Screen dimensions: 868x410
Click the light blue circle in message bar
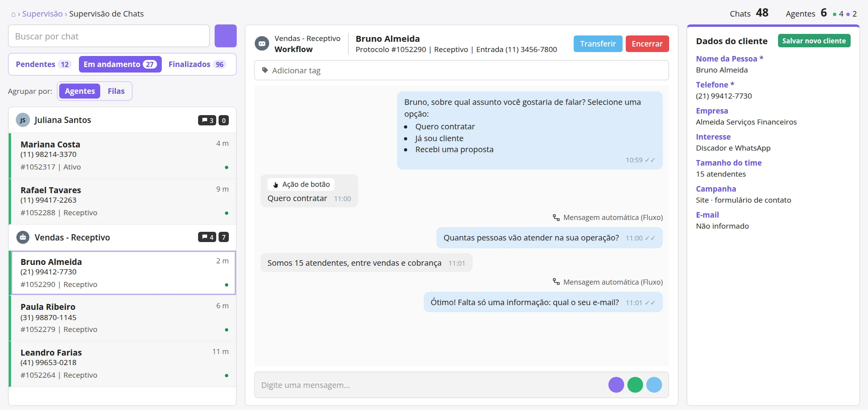tap(654, 385)
